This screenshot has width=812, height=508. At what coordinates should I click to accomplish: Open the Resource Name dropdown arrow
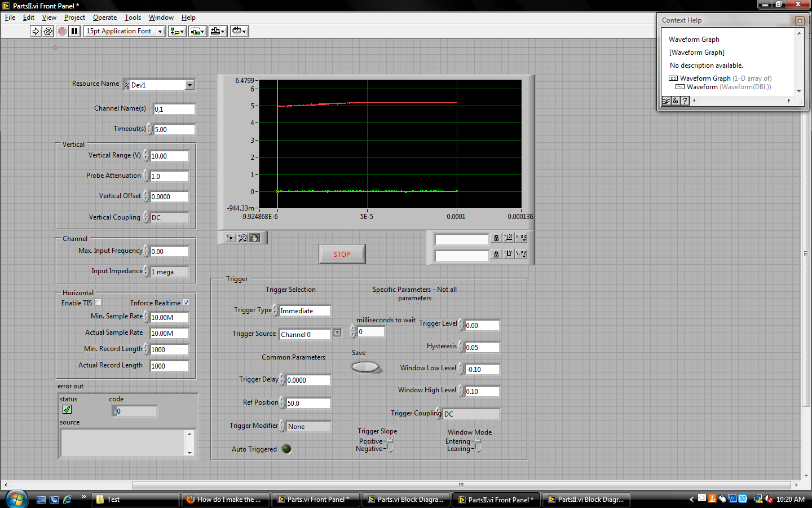189,85
